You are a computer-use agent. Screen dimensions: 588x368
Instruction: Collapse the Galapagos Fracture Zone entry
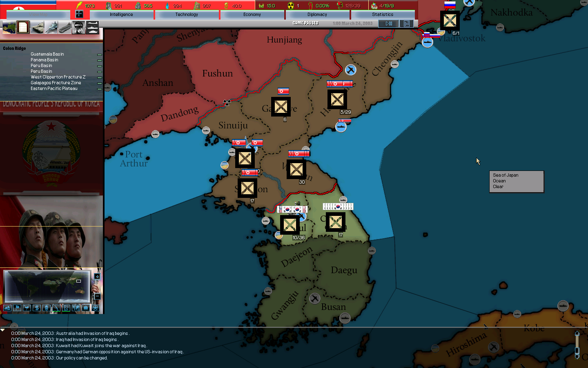pyautogui.click(x=99, y=83)
